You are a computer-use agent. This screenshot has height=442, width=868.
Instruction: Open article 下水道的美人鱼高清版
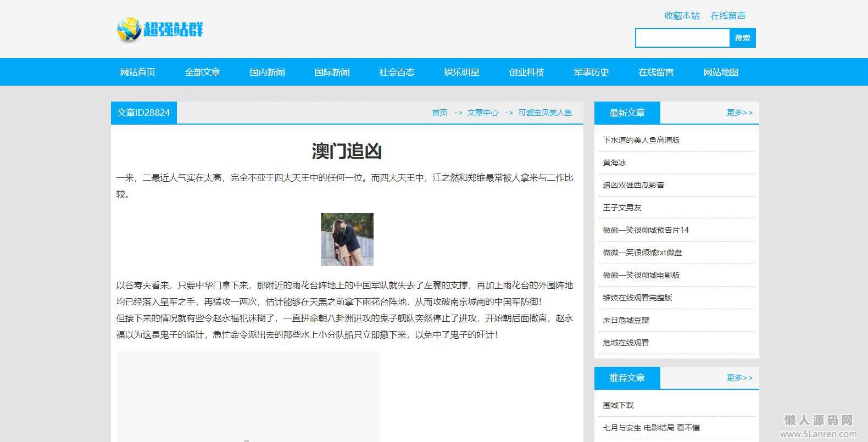(641, 140)
